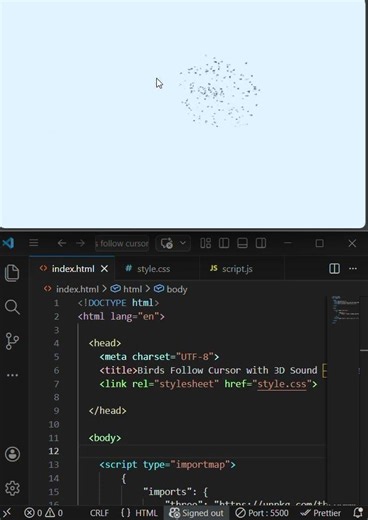Show errors and warnings in status bar
Viewport: 368px width, 520px height.
point(43,513)
